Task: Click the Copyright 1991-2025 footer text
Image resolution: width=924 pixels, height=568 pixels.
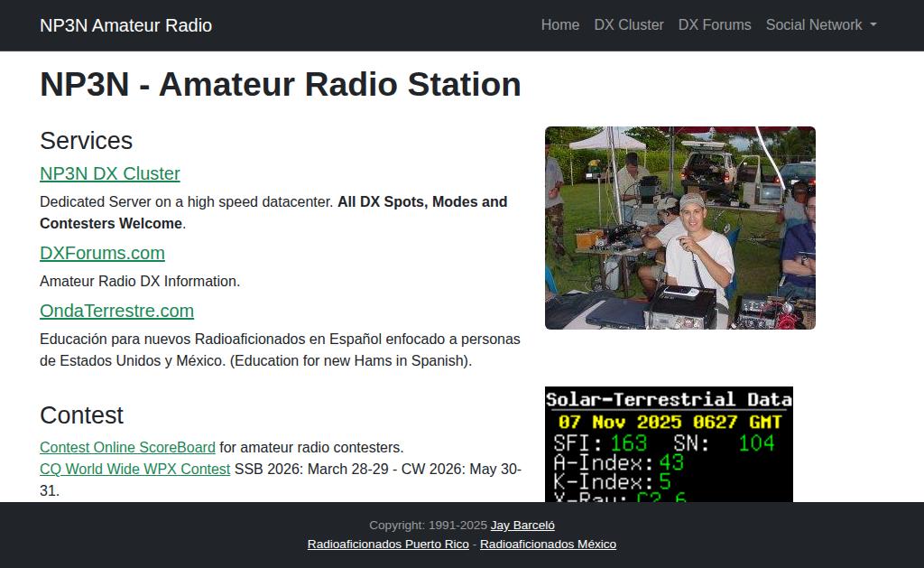Action: point(428,525)
